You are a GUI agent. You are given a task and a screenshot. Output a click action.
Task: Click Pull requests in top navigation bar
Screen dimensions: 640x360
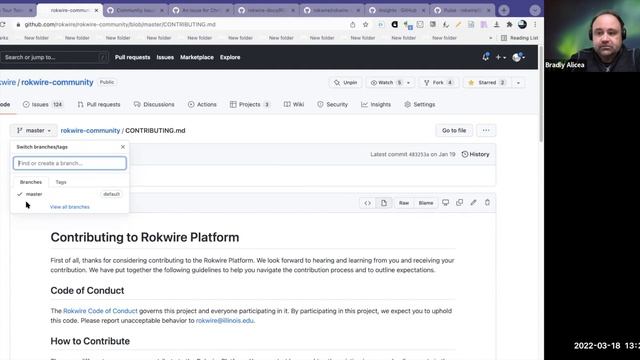(x=132, y=57)
